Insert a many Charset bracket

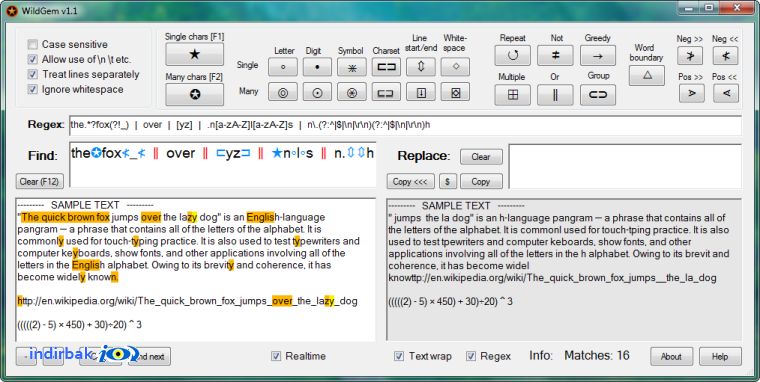coord(386,93)
